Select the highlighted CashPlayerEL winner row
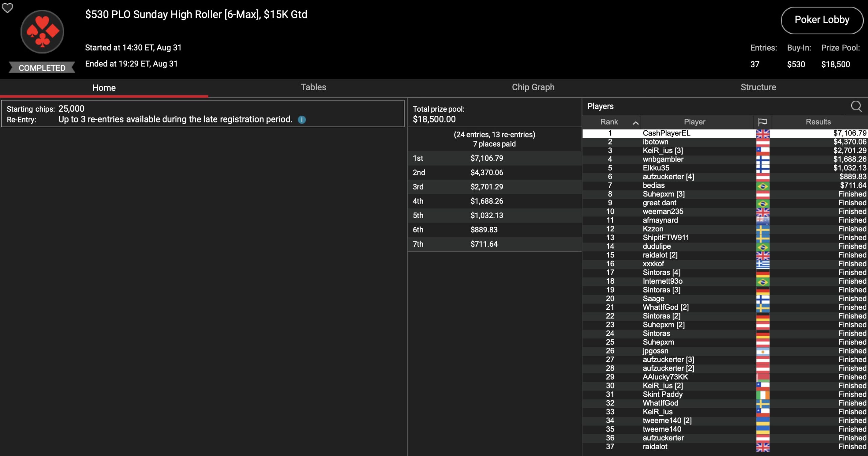Viewport: 868px width, 456px height. (666, 133)
